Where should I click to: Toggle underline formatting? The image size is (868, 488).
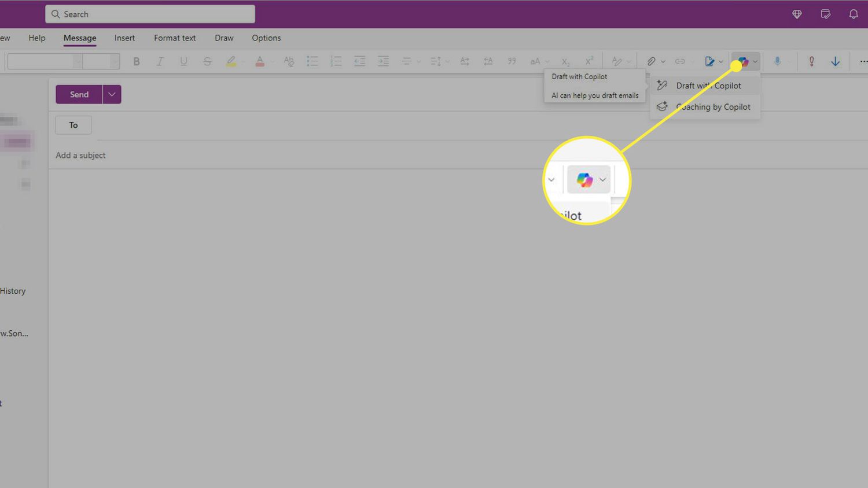(x=183, y=61)
